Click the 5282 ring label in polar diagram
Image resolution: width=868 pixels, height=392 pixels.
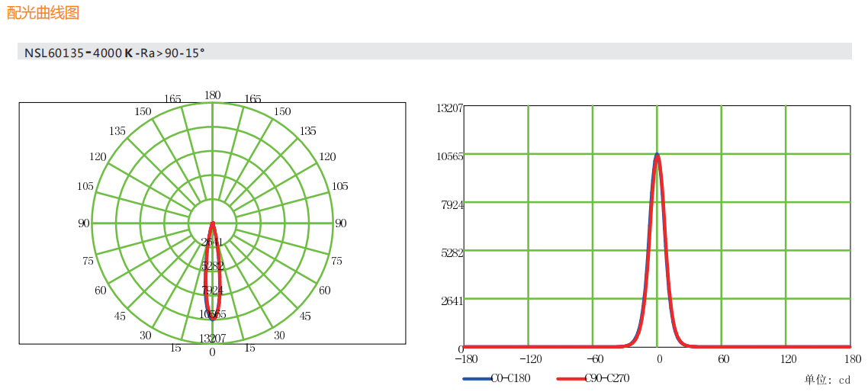click(213, 266)
